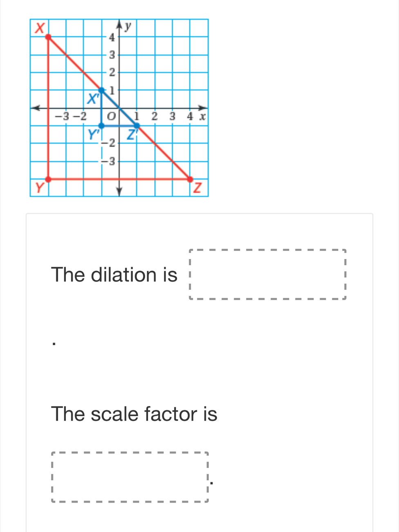Click the text 'The dilation is'
The width and height of the screenshot is (399, 532).
click(x=114, y=275)
